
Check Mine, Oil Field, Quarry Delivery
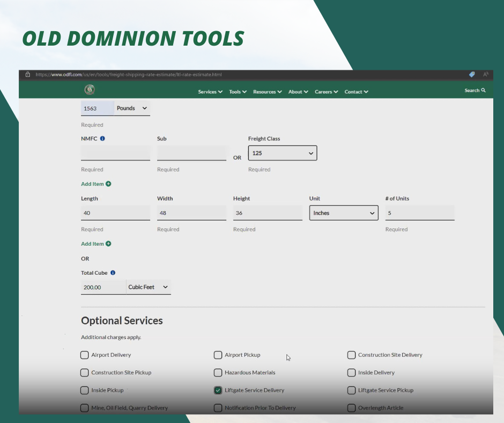click(x=85, y=408)
